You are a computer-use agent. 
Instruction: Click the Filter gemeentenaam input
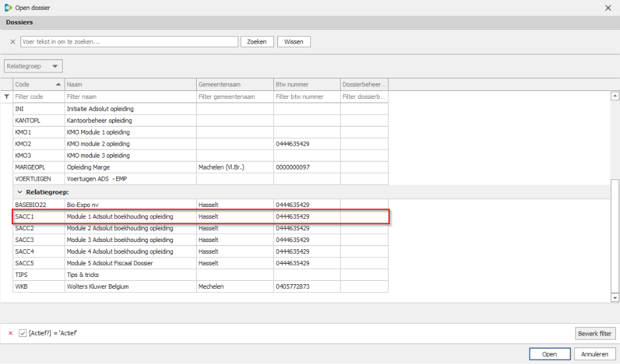click(235, 97)
